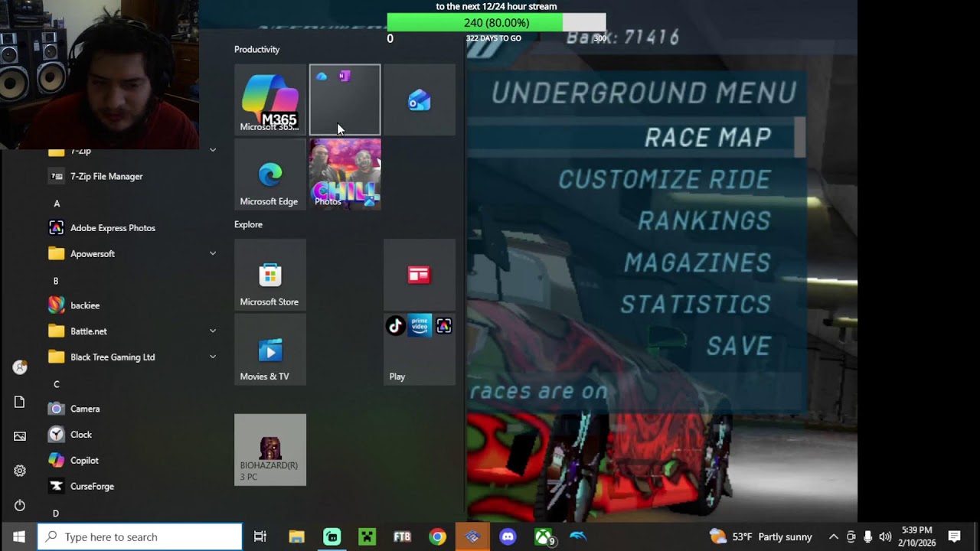Screen dimensions: 980x551
Task: Launch the BIOHAZARD(R) 3 PC tile
Action: point(269,450)
